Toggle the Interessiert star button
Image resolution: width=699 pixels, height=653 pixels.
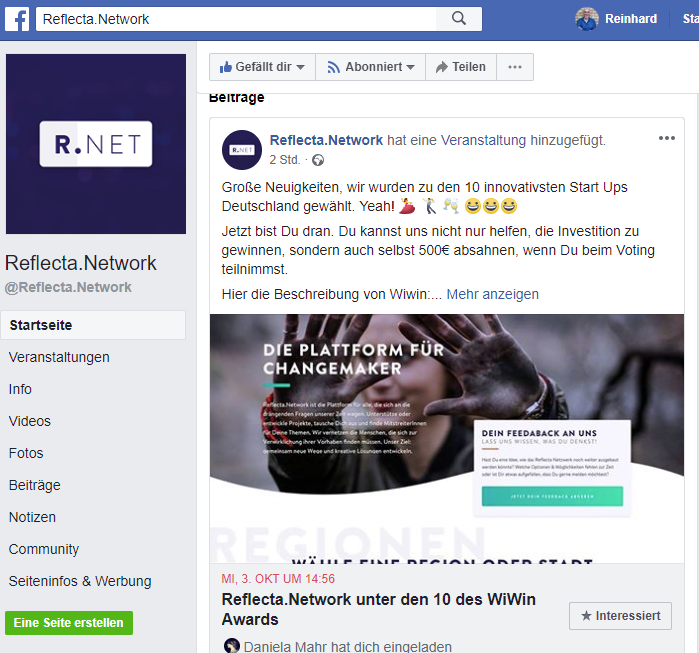click(620, 616)
